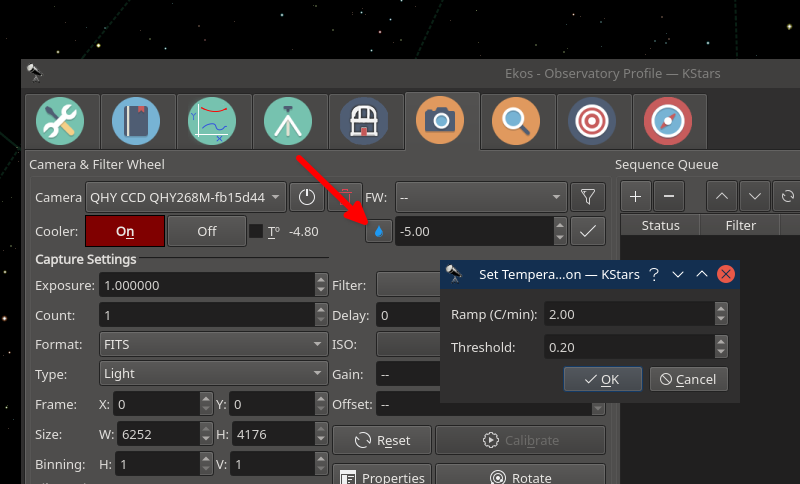Click Cancel in Set Temperature dialog
The width and height of the screenshot is (800, 484).
[x=689, y=379]
